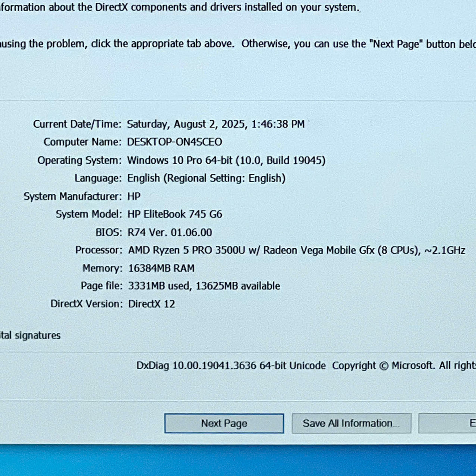Screen dimensions: 476x476
Task: Click the 'BIOS:' label
Action: coord(109,232)
